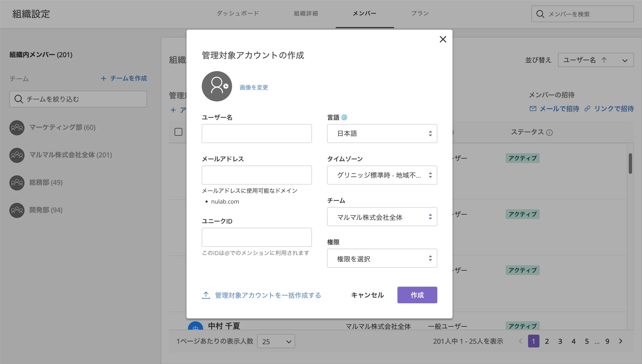Select マーケティング部 (60) team
642x364 pixels.
point(62,128)
